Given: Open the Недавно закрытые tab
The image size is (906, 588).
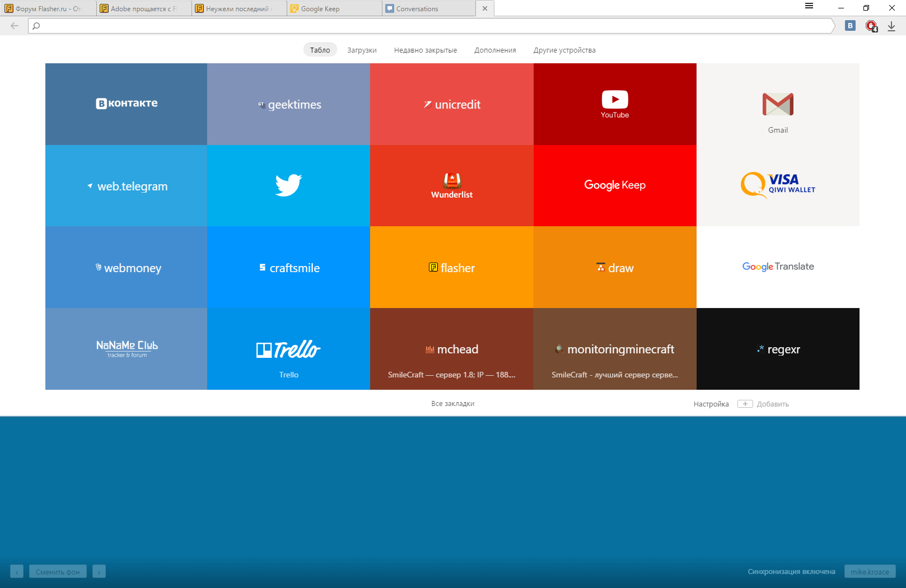Looking at the screenshot, I should coord(426,50).
